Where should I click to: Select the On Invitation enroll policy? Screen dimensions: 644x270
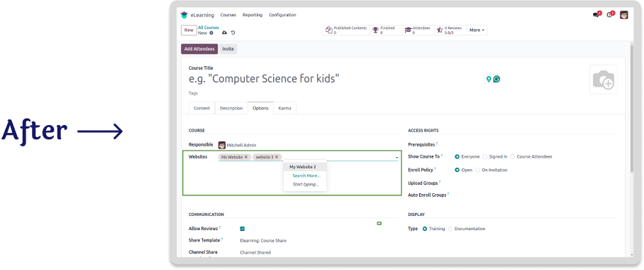point(477,170)
